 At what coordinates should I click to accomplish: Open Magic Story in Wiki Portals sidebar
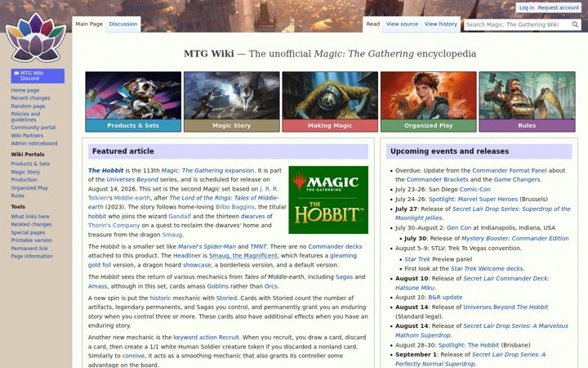[25, 172]
